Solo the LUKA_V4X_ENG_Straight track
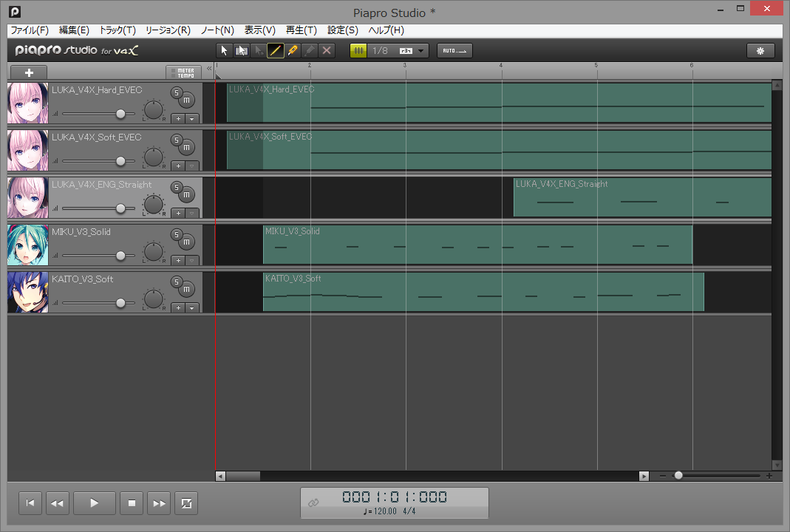The width and height of the screenshot is (790, 532). pyautogui.click(x=177, y=188)
